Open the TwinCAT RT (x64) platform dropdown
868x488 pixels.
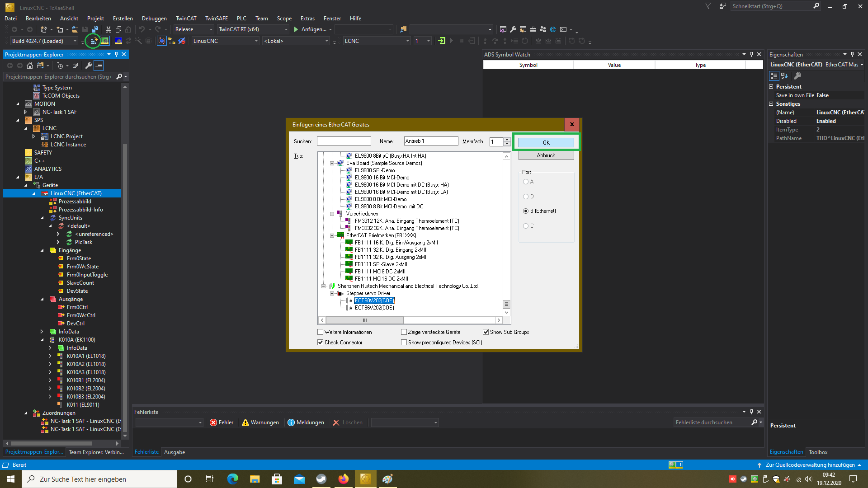(x=253, y=29)
